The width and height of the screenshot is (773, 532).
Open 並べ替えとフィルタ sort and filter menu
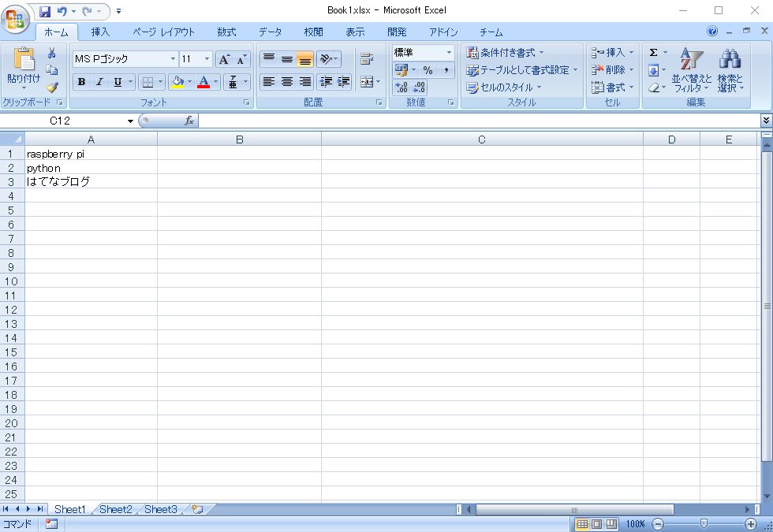click(691, 70)
